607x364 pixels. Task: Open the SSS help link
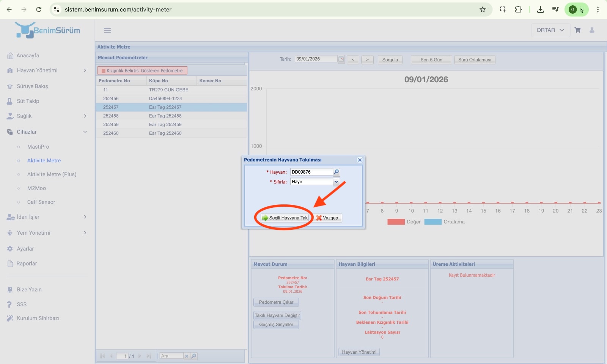pos(22,304)
